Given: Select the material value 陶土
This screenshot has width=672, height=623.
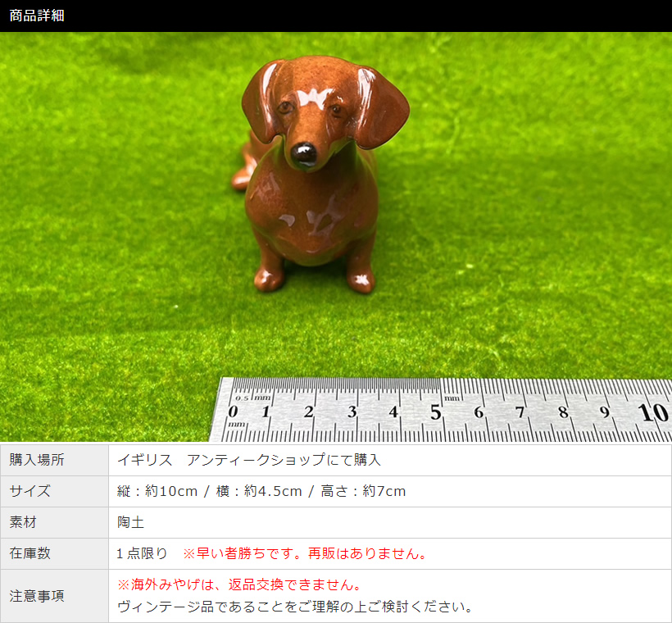Looking at the screenshot, I should pyautogui.click(x=131, y=522).
